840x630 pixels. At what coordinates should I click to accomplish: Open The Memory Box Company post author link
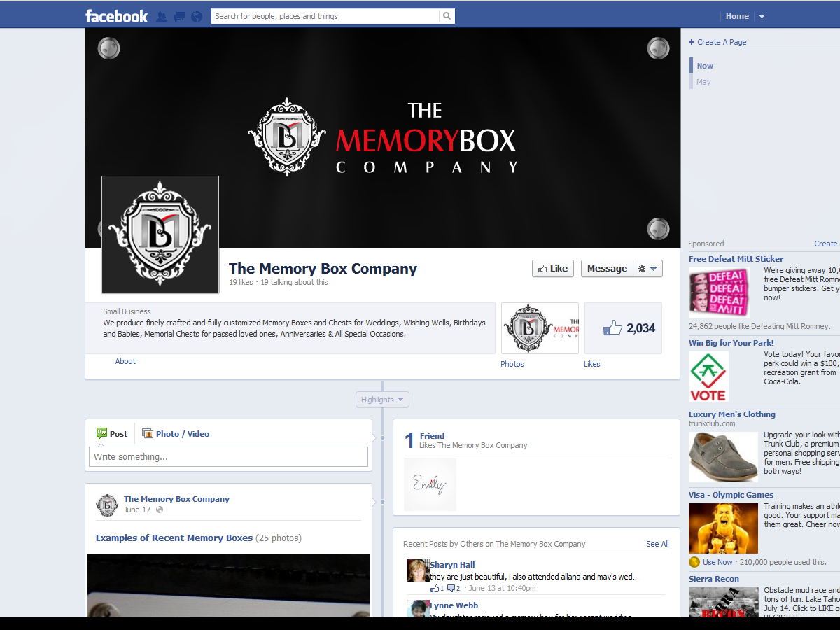176,499
